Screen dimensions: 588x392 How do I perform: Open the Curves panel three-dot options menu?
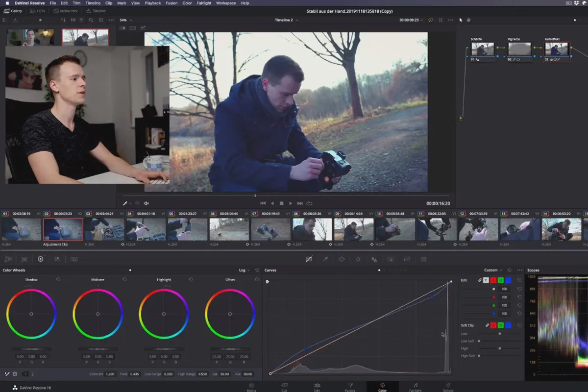point(519,270)
